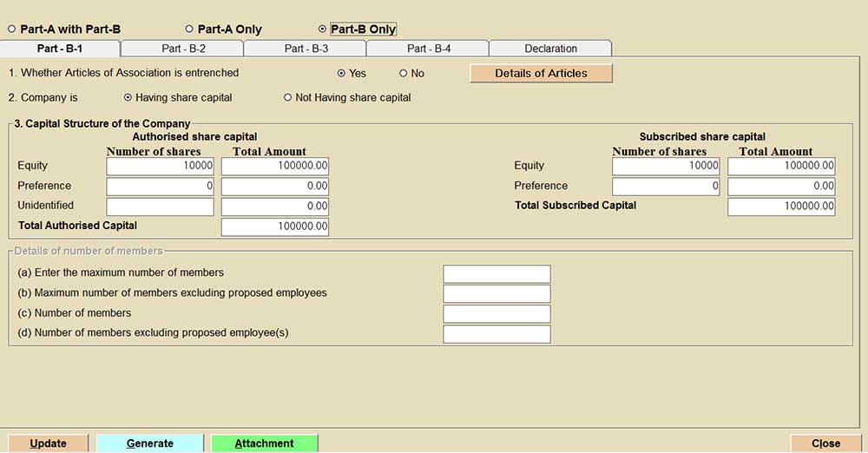Go to the Part - B-4 tab
868x453 pixels.
[428, 49]
